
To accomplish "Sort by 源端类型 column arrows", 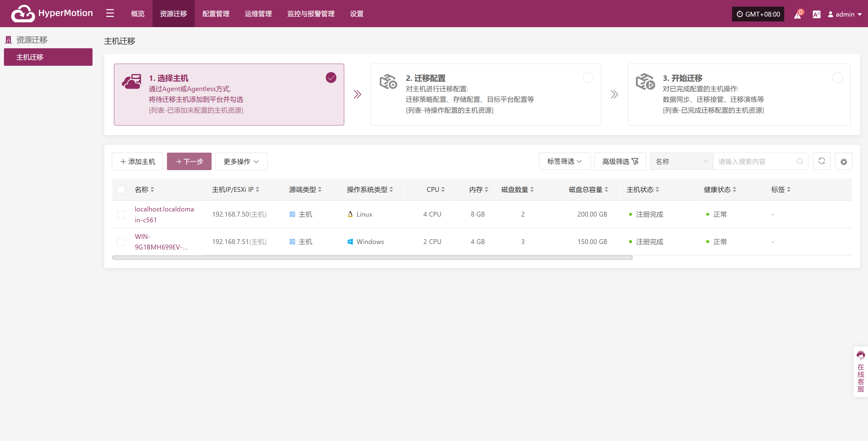I will pyautogui.click(x=320, y=189).
